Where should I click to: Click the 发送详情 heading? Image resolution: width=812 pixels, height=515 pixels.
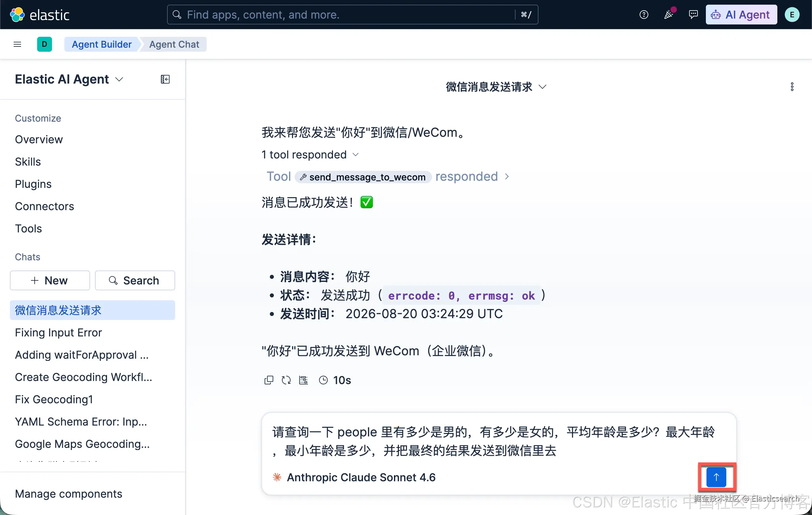pos(289,240)
